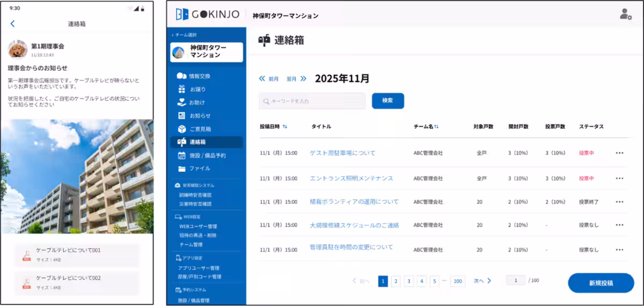Open PDF attachment ケーブルテレビについて001
Image resolution: width=644 pixels, height=306 pixels.
(x=77, y=254)
